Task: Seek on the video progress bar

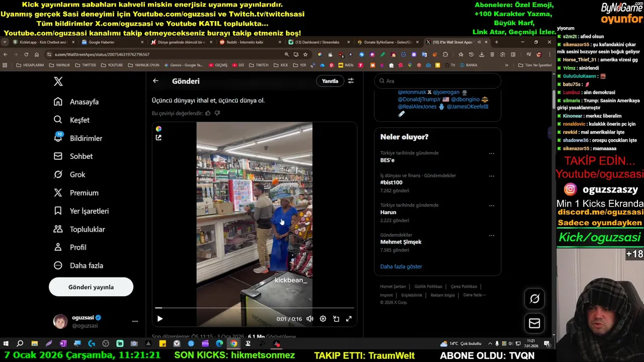Action: [255, 308]
